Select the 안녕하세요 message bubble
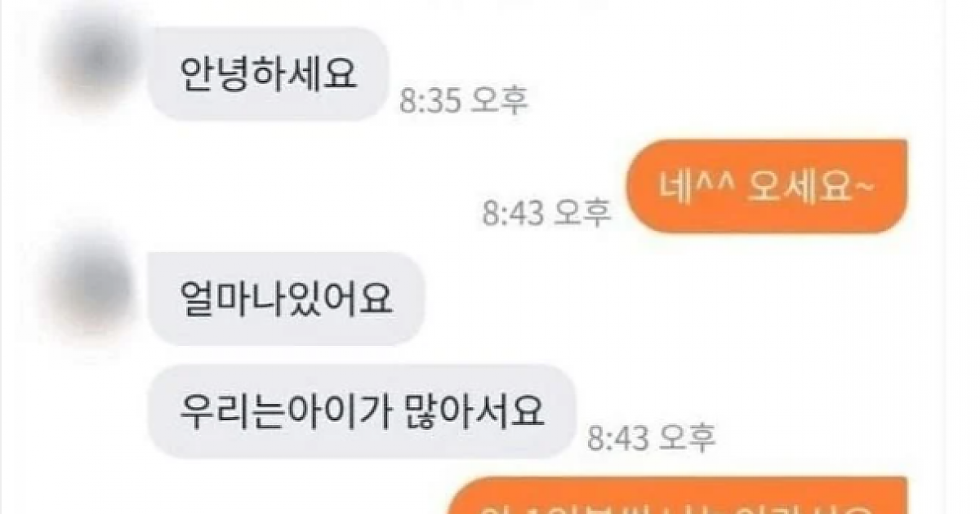 pyautogui.click(x=267, y=73)
